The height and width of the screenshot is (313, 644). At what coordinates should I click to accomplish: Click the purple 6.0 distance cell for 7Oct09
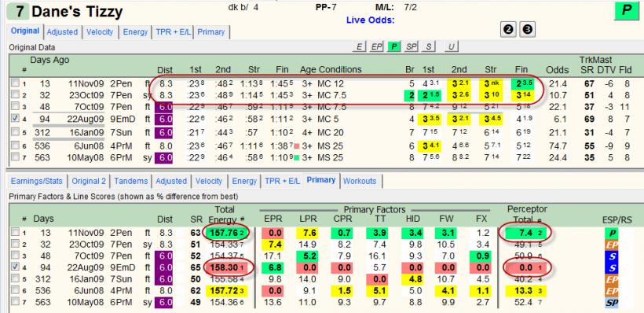click(x=164, y=107)
